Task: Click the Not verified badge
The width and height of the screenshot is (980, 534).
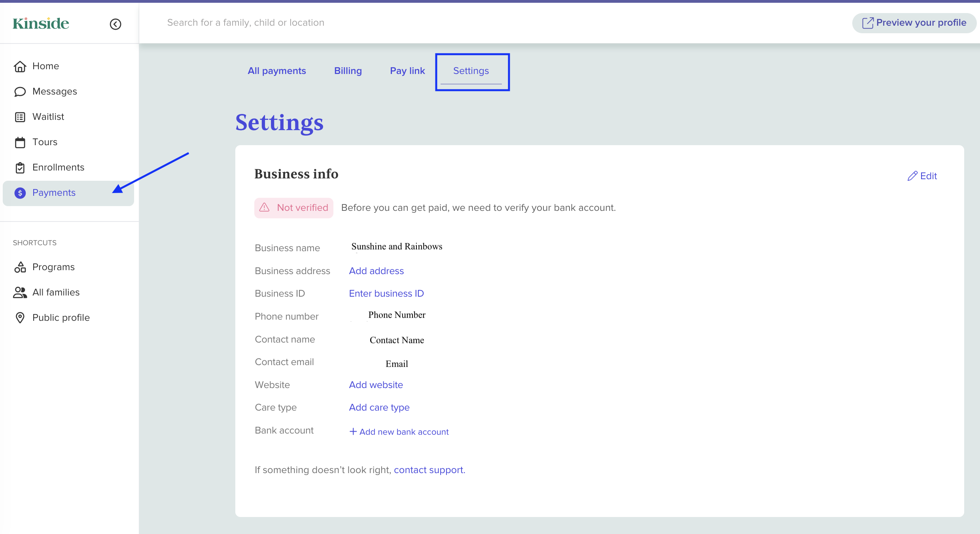Action: [294, 208]
